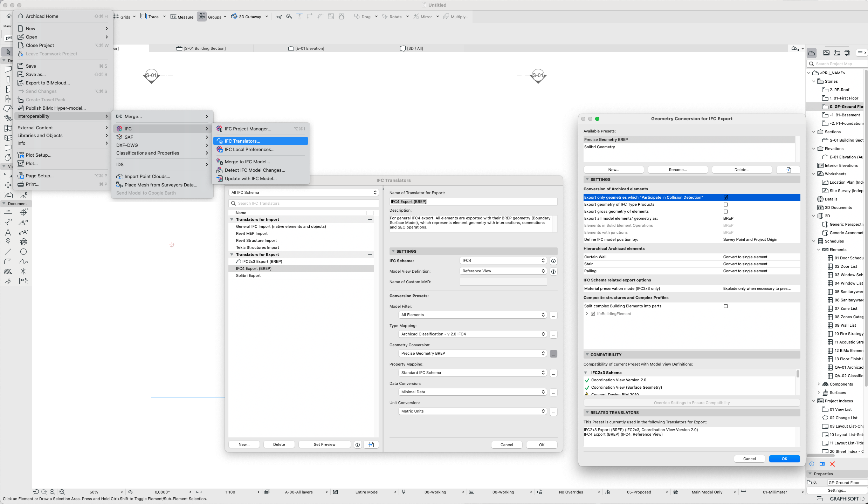Click Archicad home icon in toolbar
This screenshot has width=868, height=504.
(x=9, y=16)
